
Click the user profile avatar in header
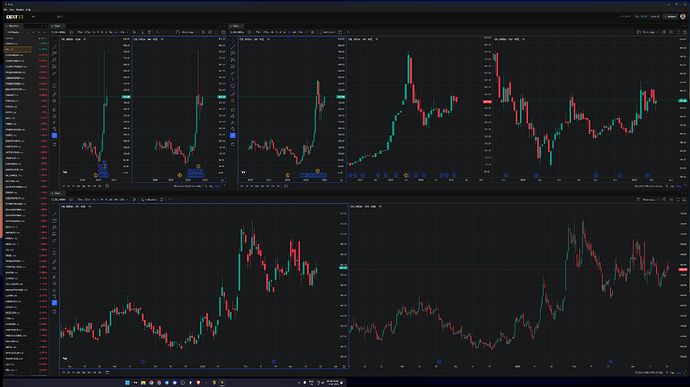(x=683, y=17)
